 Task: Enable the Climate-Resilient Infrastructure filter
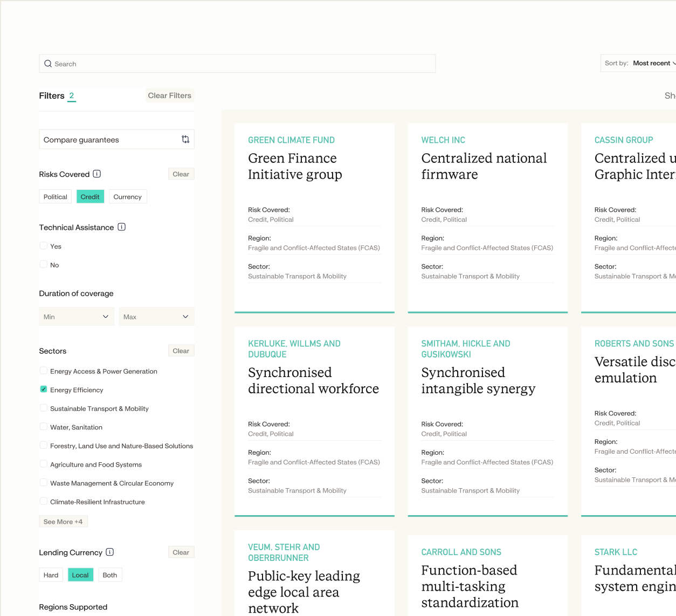click(x=43, y=502)
